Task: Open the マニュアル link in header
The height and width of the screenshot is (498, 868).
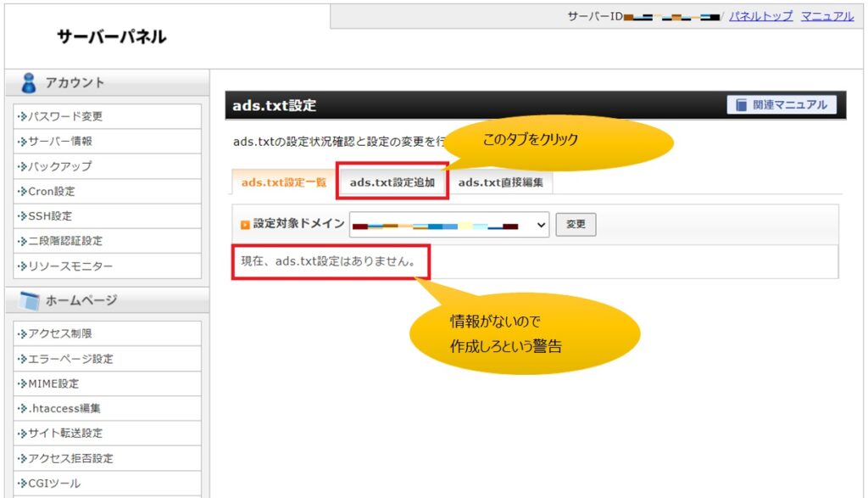Action: (826, 16)
